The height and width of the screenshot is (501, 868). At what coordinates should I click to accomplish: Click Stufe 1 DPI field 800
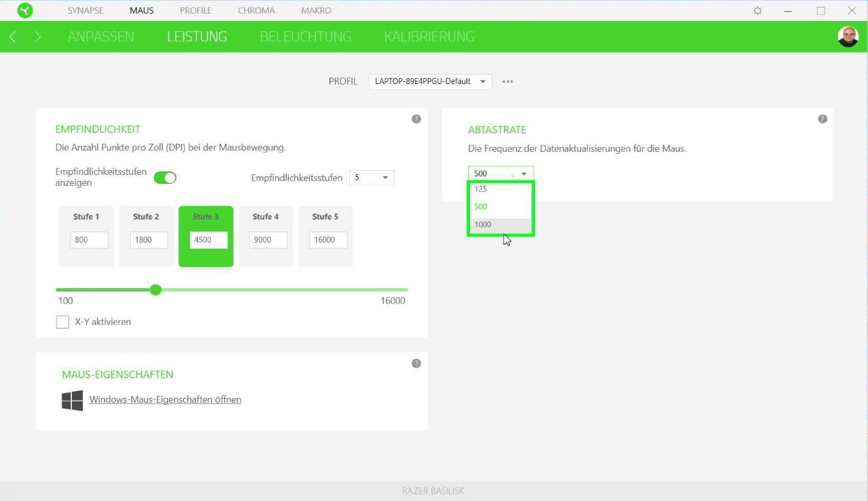[x=90, y=240]
